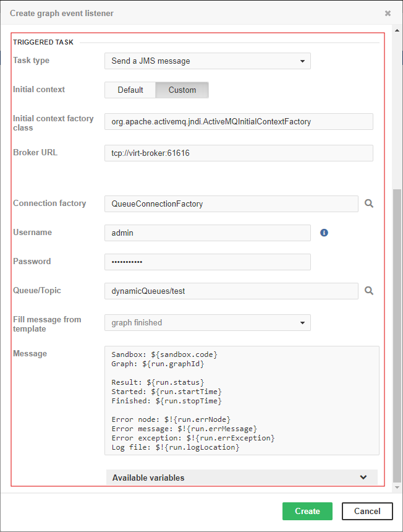Click the Broker URL input field

[x=239, y=153]
